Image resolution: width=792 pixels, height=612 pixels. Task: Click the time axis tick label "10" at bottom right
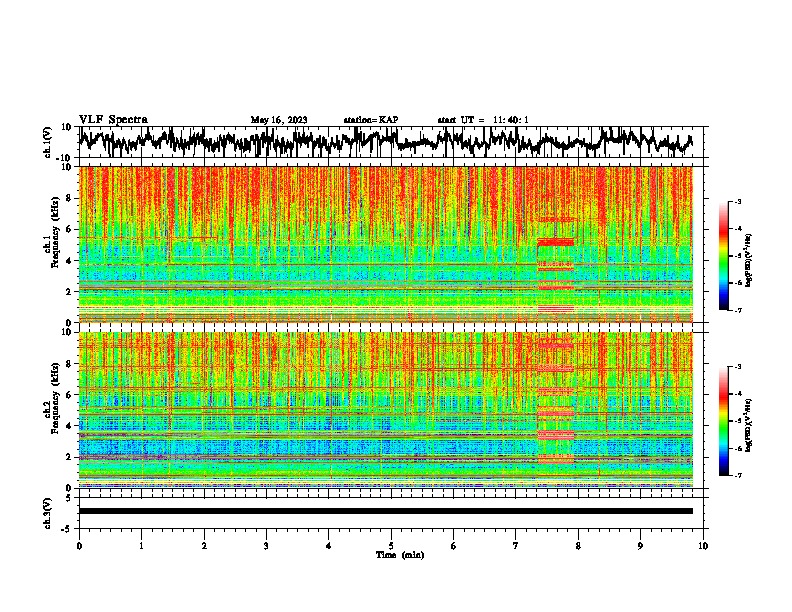[x=703, y=546]
